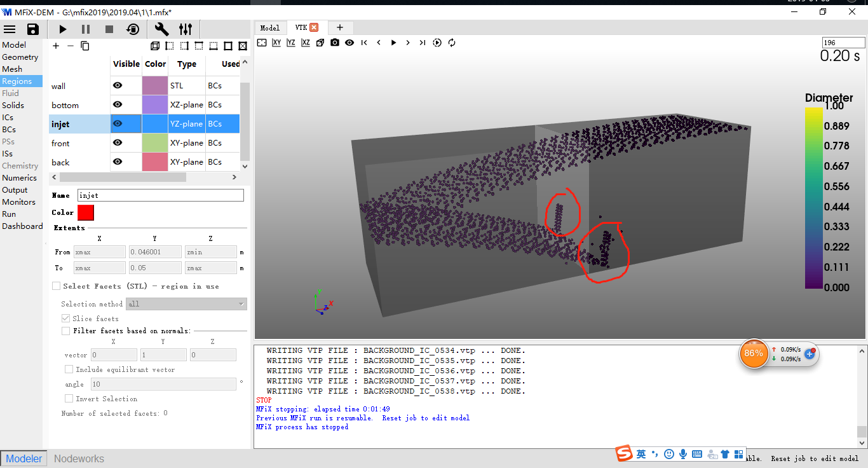Open the Geometry pane in the sidebar
The image size is (868, 468).
[20, 57]
